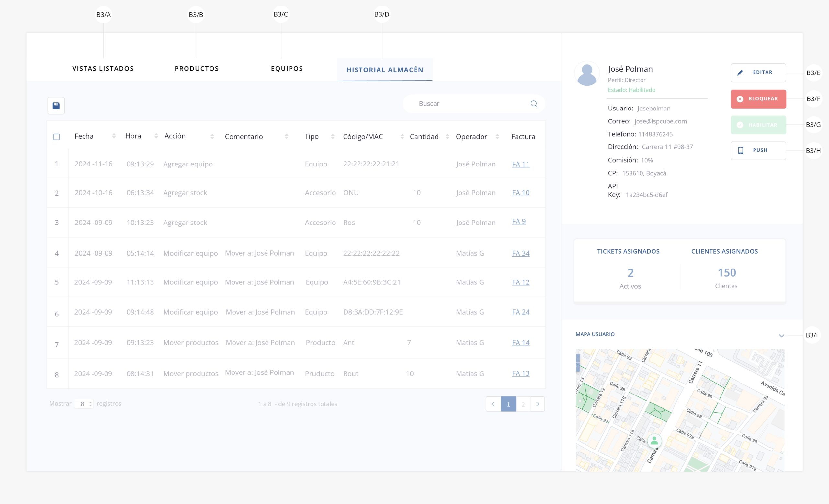
Task: Click the pencil icon on Editar
Action: pos(740,73)
